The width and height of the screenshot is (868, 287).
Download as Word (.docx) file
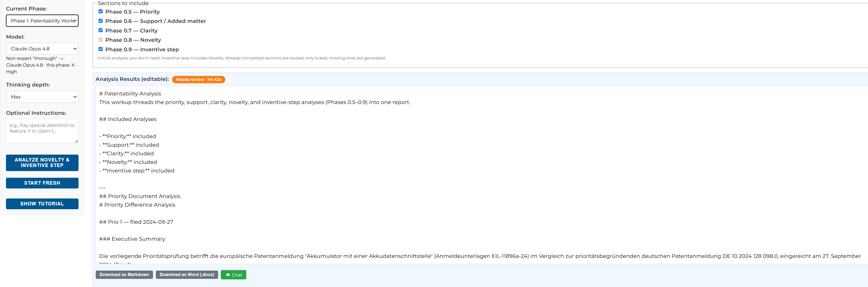(x=187, y=275)
